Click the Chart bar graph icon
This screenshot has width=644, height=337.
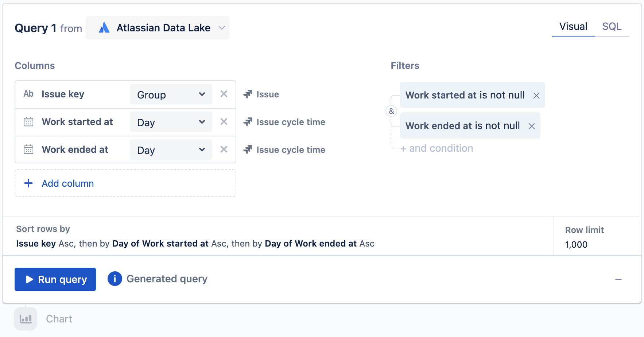[x=26, y=319]
